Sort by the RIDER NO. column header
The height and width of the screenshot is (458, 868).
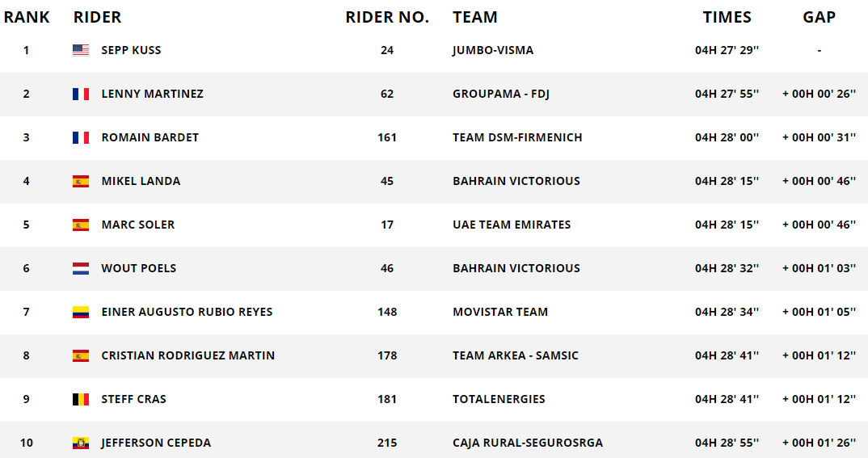click(387, 17)
